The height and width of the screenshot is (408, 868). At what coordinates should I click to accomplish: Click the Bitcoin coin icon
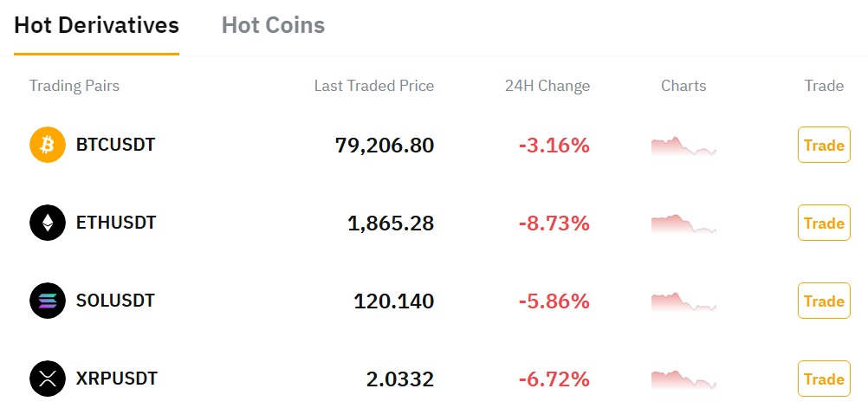point(48,145)
